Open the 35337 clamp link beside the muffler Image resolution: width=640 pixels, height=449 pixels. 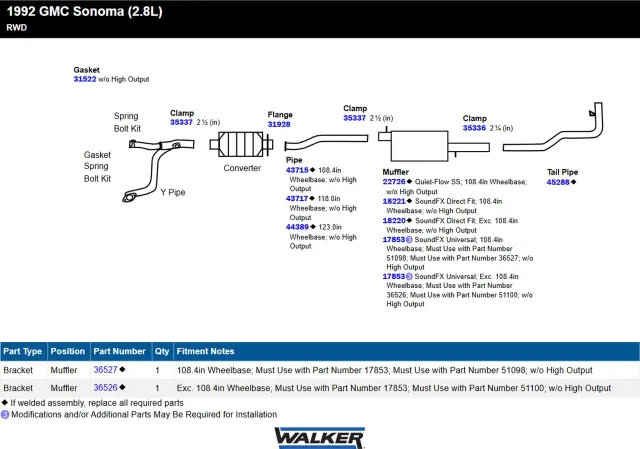pyautogui.click(x=354, y=118)
